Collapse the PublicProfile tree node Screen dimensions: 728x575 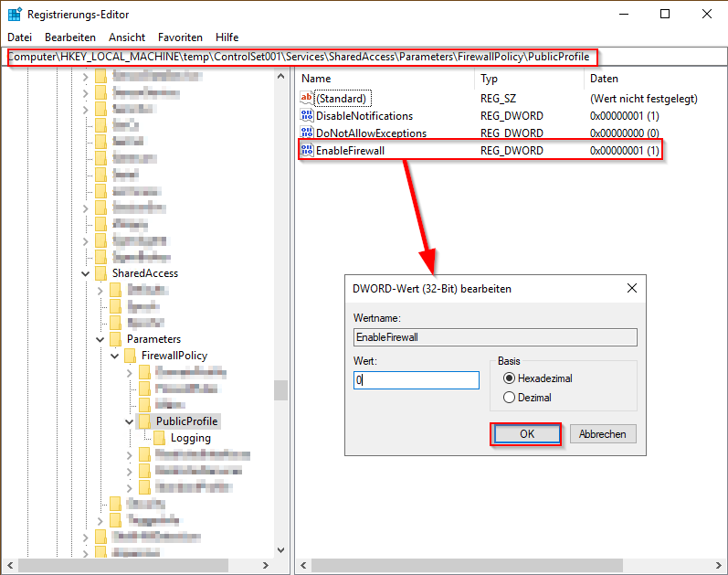point(130,422)
